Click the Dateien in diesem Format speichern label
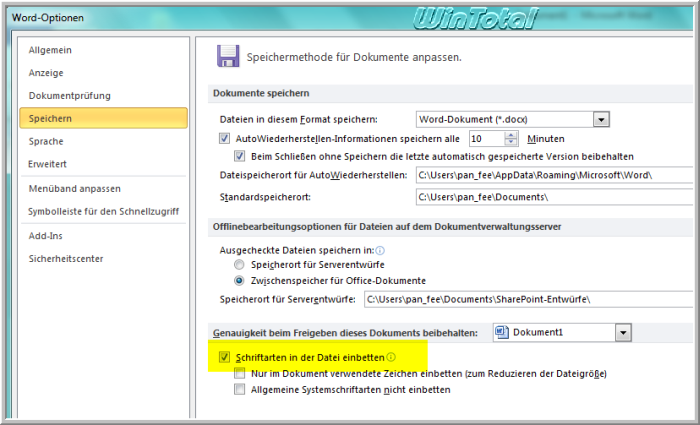This screenshot has height=425, width=700. (x=299, y=120)
